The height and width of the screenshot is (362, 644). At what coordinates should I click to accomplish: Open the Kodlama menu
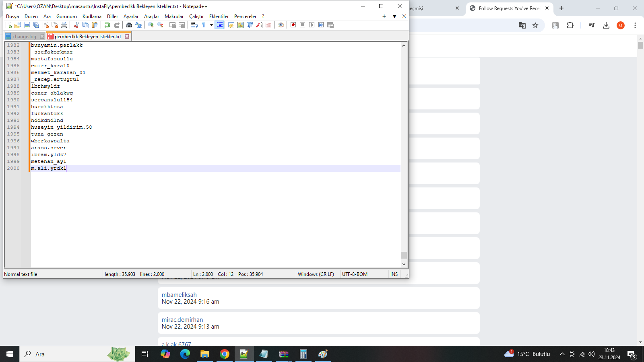point(92,16)
